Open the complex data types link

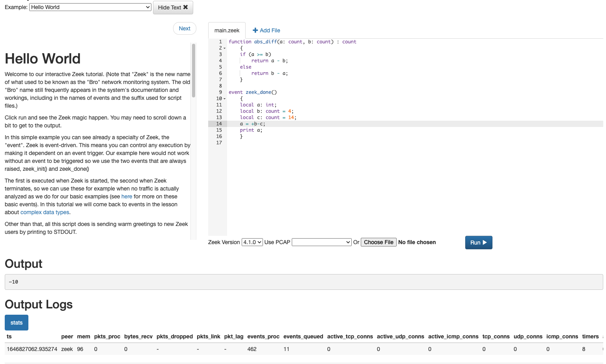tap(45, 212)
